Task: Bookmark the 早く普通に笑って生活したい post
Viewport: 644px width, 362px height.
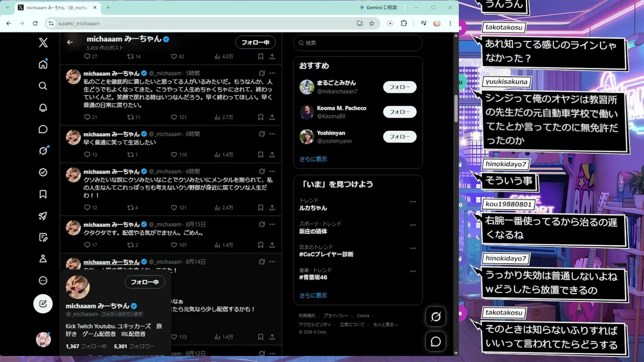Action: click(x=261, y=154)
